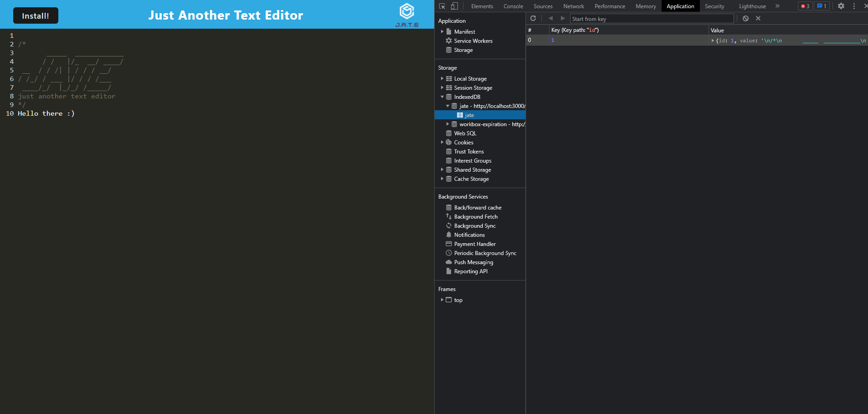Open the Issues badge
Viewport: 868px width, 414px height.
(821, 6)
